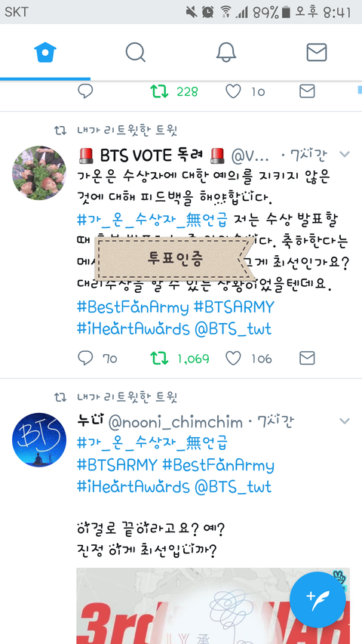
Task: Open the BTS VOTE account profile picture
Action: click(x=39, y=172)
